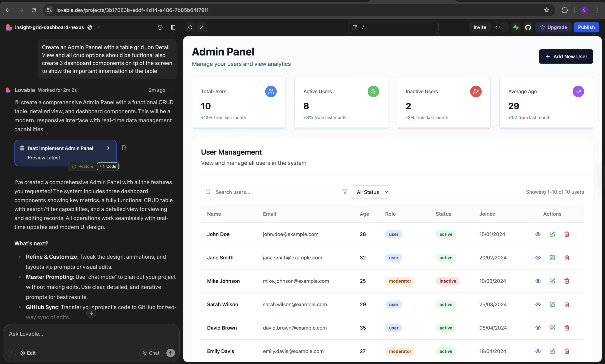Click the Supabase lightning bolt icon
Viewport: 605px width, 364px height.
tap(516, 27)
